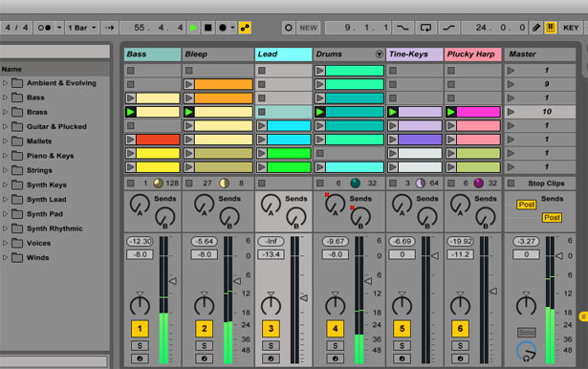Launch Master scene 10
Screen dimensions: 588x369
click(511, 112)
